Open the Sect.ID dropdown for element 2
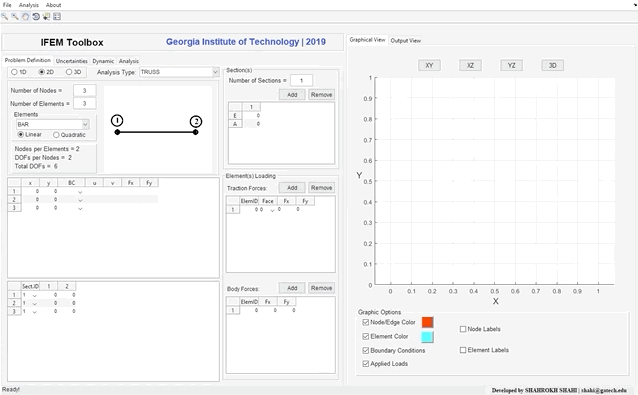Screen dimensions: 638x395 pyautogui.click(x=35, y=303)
